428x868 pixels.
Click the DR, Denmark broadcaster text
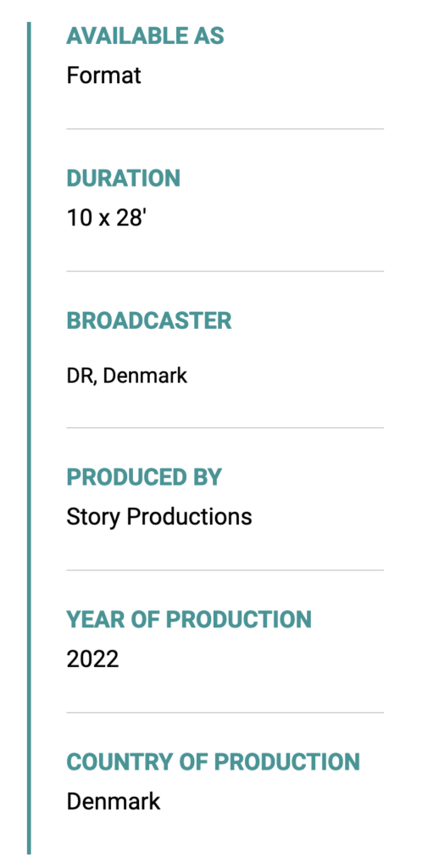click(127, 376)
